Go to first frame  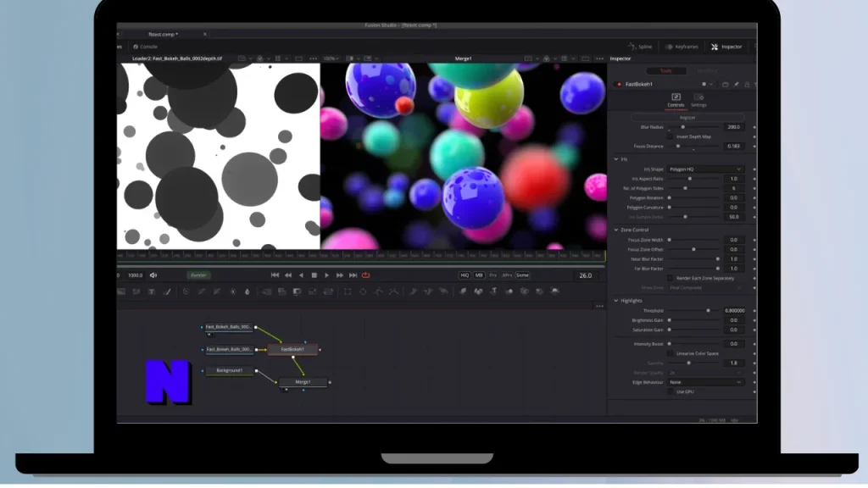pos(275,275)
